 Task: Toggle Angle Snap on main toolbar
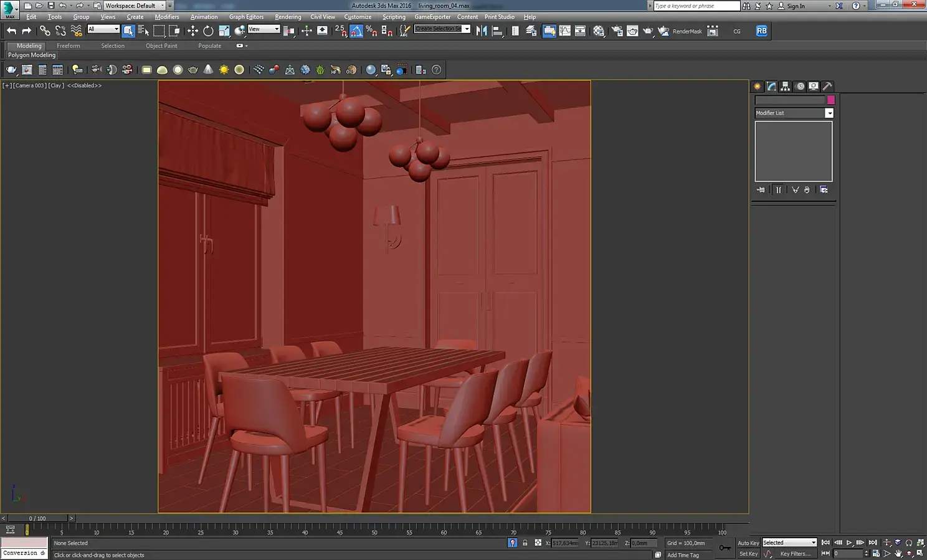coord(356,31)
